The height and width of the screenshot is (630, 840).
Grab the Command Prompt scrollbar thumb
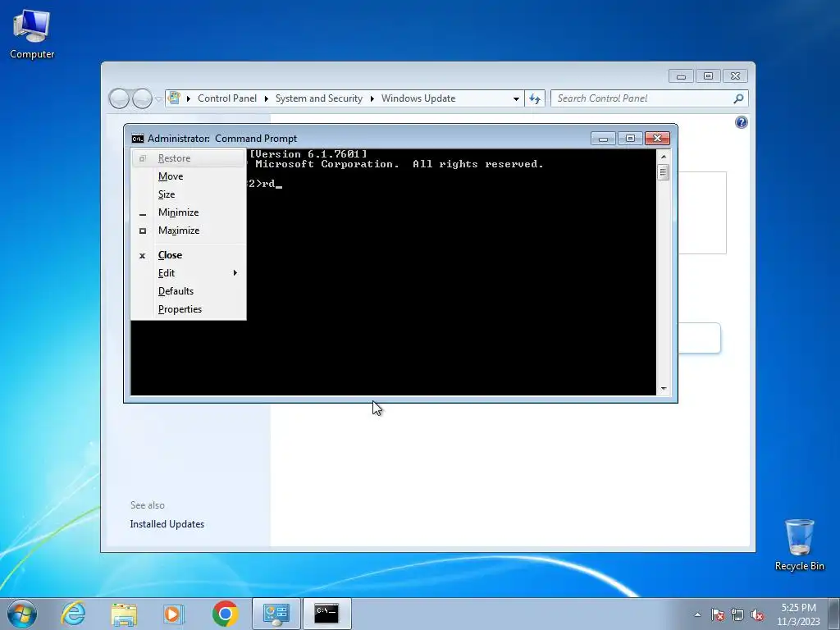663,172
